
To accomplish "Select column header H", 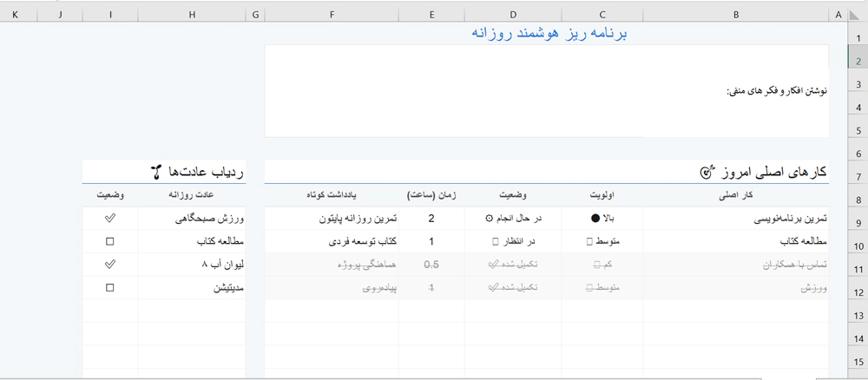I will [x=192, y=16].
